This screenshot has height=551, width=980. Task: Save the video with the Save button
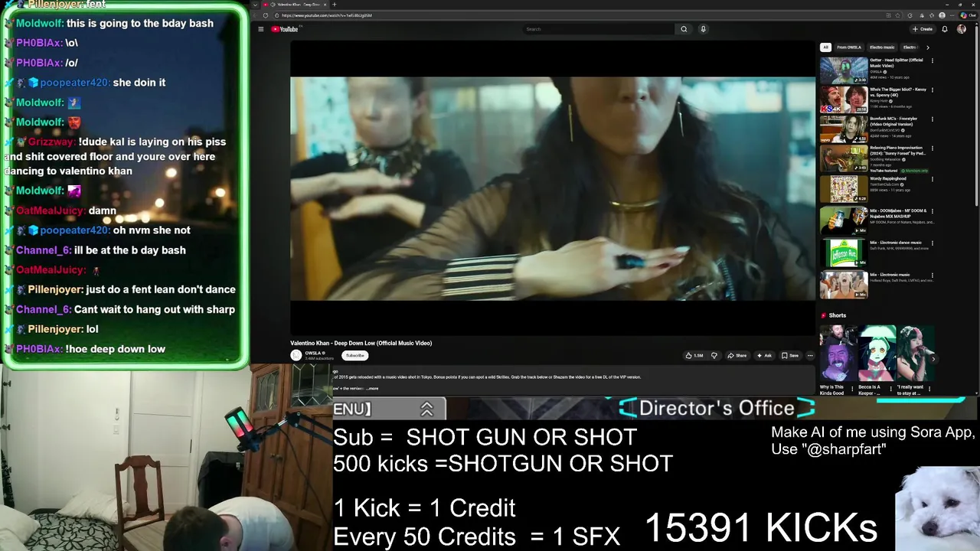point(790,355)
